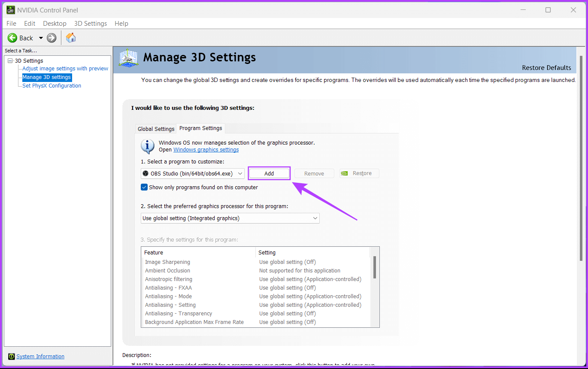Switch to the Global Settings tab
Screen dimensions: 588x369
[156, 129]
